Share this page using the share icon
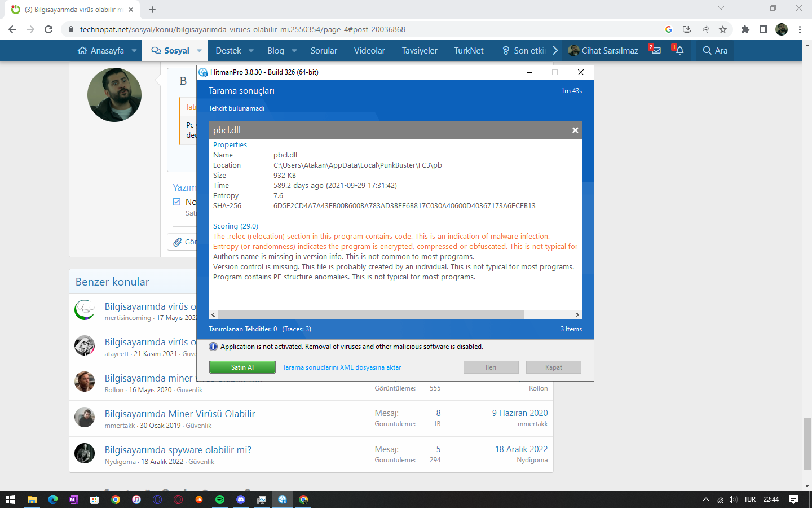The image size is (812, 508). tap(705, 29)
